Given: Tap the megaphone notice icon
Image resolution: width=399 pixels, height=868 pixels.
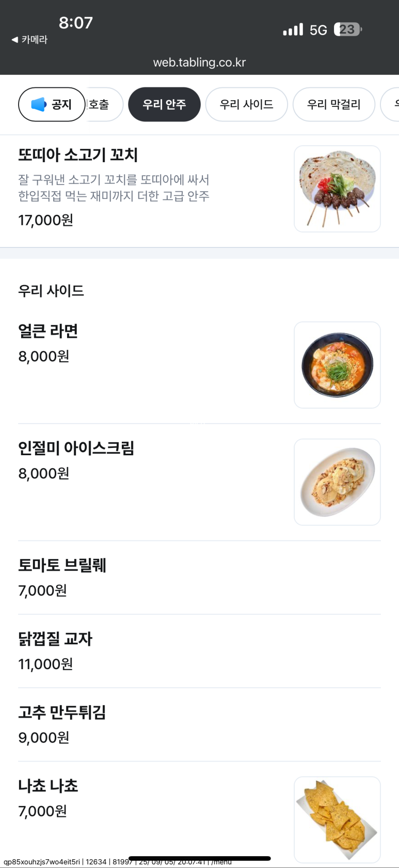Looking at the screenshot, I should 39,104.
